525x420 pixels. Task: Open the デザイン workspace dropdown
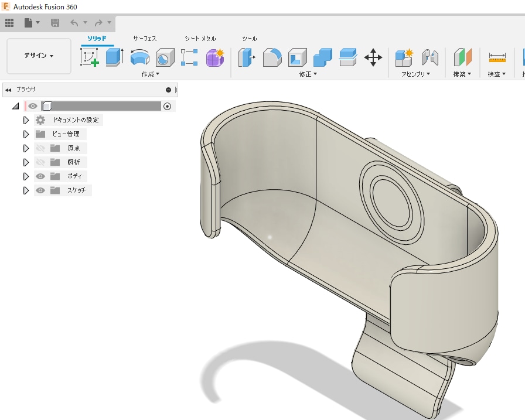(x=39, y=56)
